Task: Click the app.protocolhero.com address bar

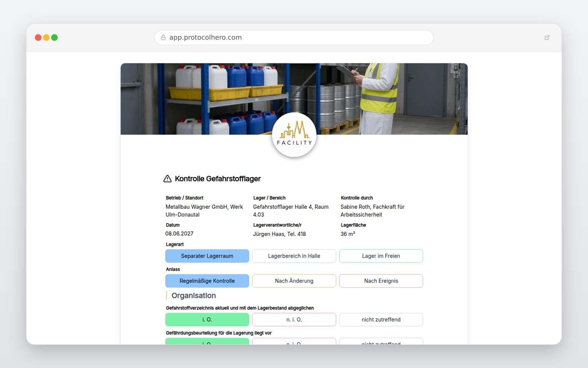Action: tap(294, 38)
